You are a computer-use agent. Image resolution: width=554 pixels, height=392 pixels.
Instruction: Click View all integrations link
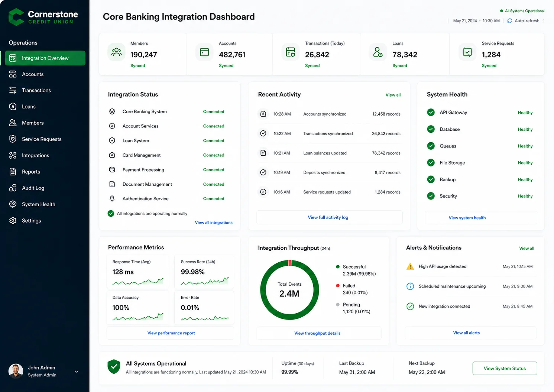(214, 223)
